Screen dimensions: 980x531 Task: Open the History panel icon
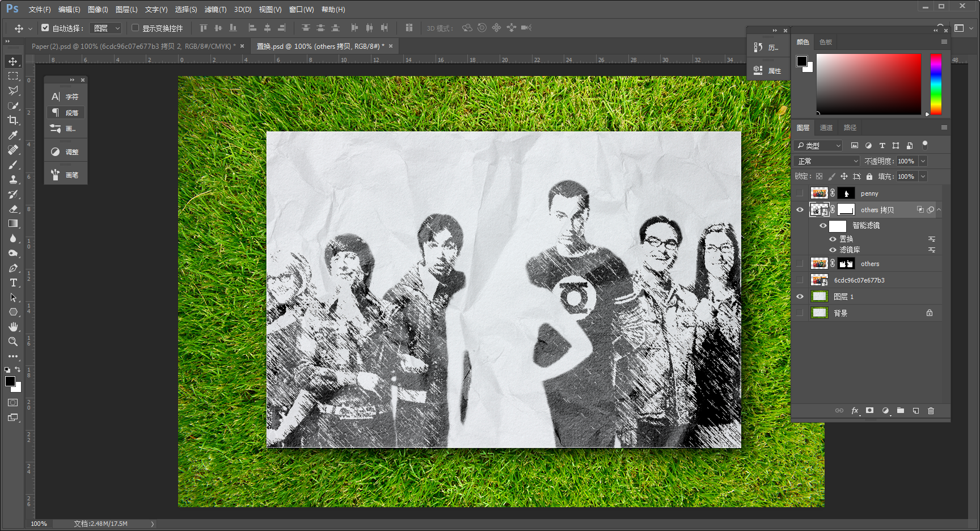point(768,48)
